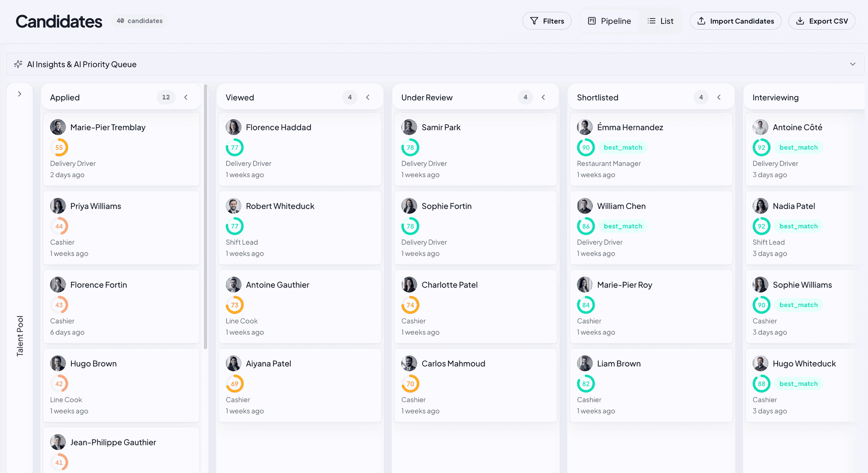Open Sophie Fortin's candidate card
The width and height of the screenshot is (868, 473).
[x=476, y=228]
